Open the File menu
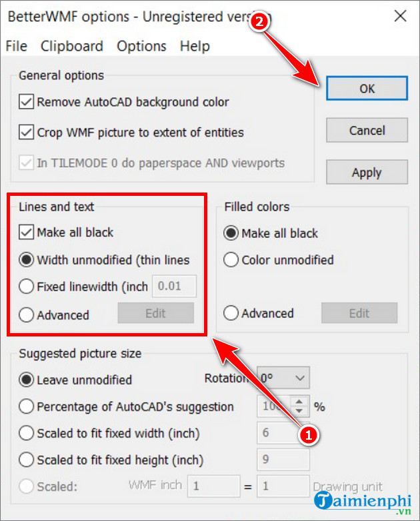This screenshot has width=420, height=521. point(16,46)
